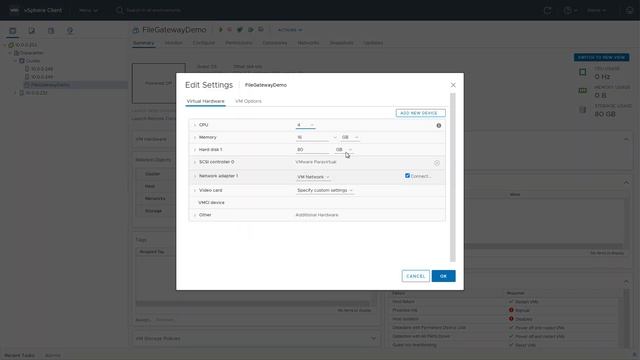640x360 pixels.
Task: Close the Edit Settings dialog with the X
Action: pos(453,85)
